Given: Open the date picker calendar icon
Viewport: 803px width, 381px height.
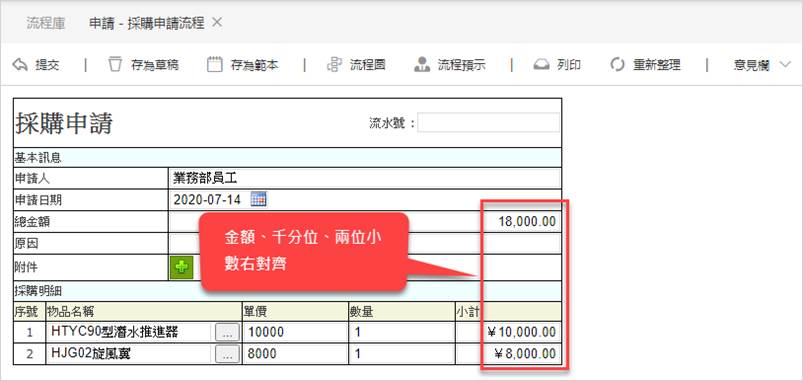Looking at the screenshot, I should pyautogui.click(x=259, y=199).
